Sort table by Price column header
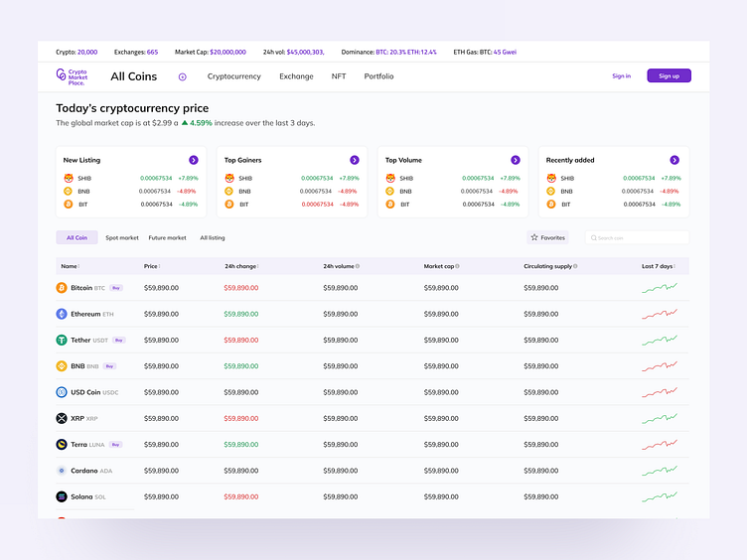The height and width of the screenshot is (560, 747). coord(151,266)
